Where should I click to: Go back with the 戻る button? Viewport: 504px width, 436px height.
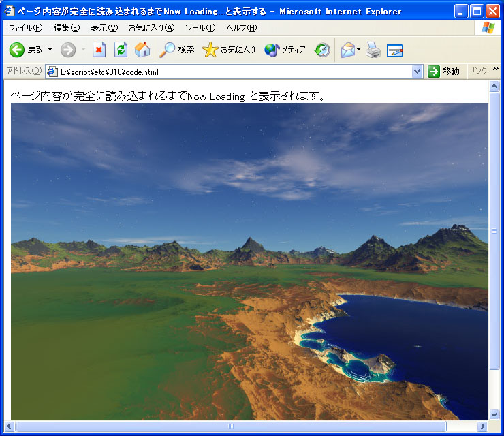click(26, 50)
